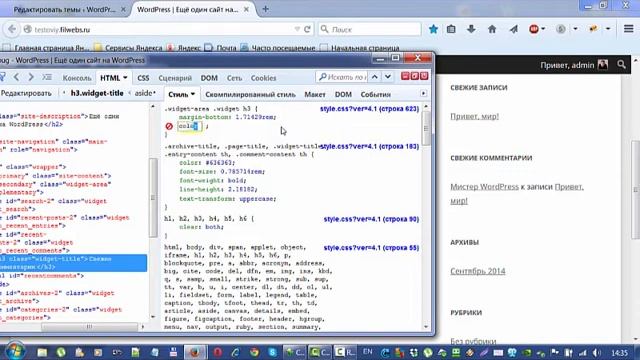Click the red disable icon beside color property
This screenshot has height=360, width=640.
click(169, 127)
